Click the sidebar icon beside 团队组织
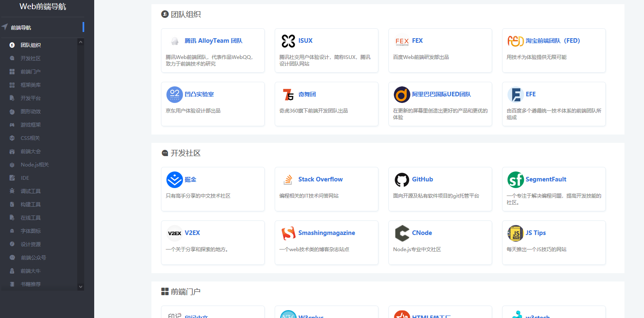 12,45
